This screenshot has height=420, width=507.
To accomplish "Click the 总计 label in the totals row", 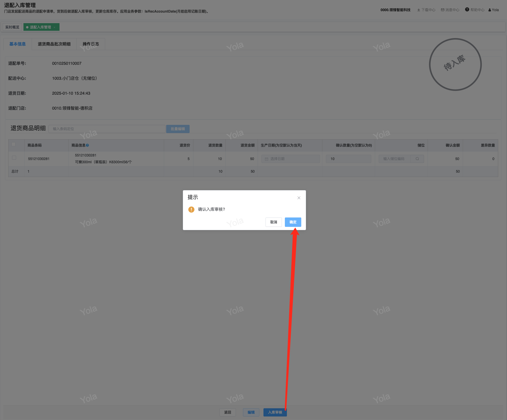I will tap(15, 171).
